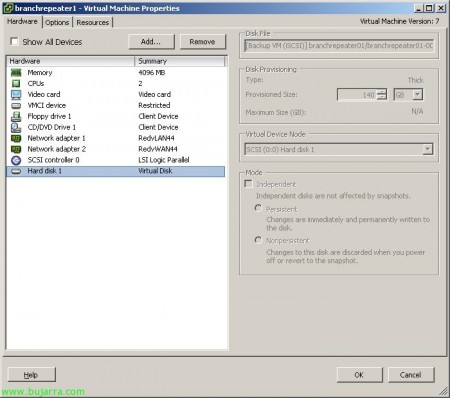Screen dimensions: 450x398
Task: Click the CD/DVD Drive 1 icon
Action: (16, 127)
